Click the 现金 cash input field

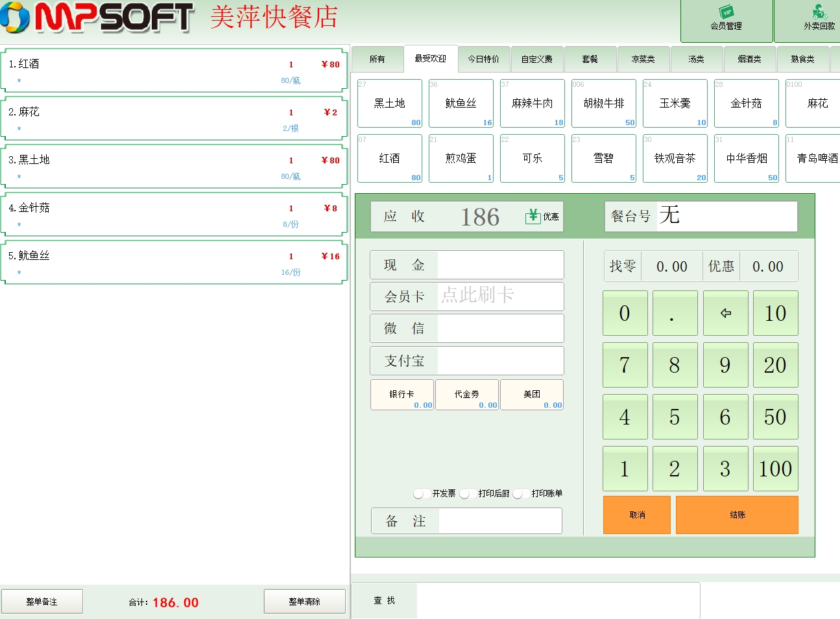coord(499,265)
